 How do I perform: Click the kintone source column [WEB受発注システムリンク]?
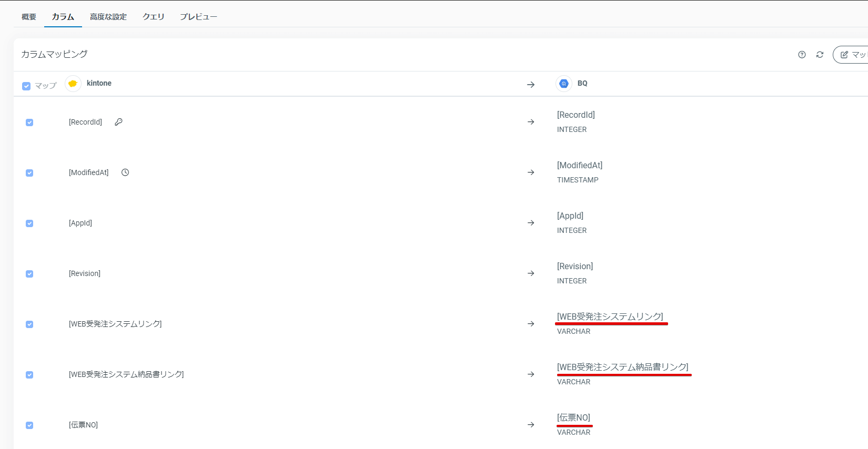point(115,324)
